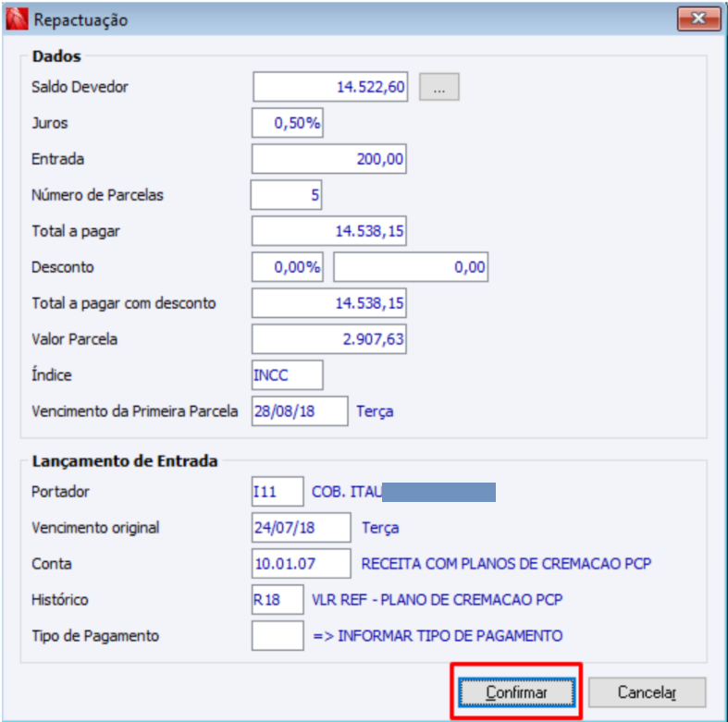Click the Valor Parcela field 2.907,63
The width and height of the screenshot is (728, 722).
pos(329,339)
